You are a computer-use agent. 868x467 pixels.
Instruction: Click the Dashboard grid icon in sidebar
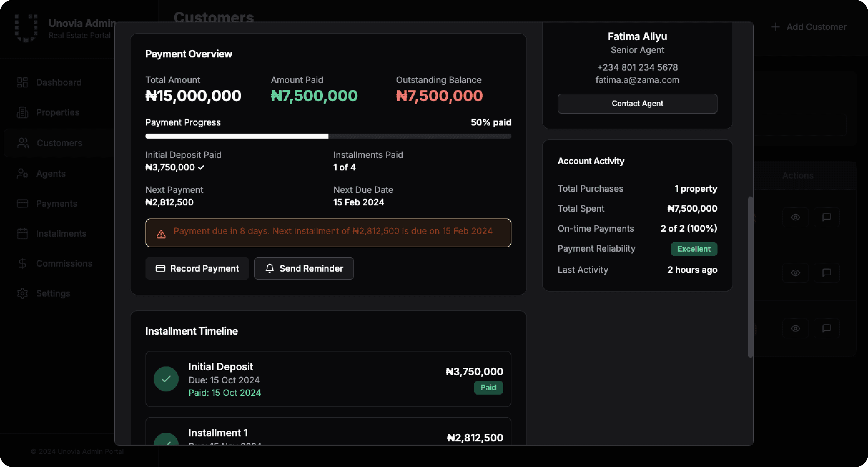tap(22, 82)
